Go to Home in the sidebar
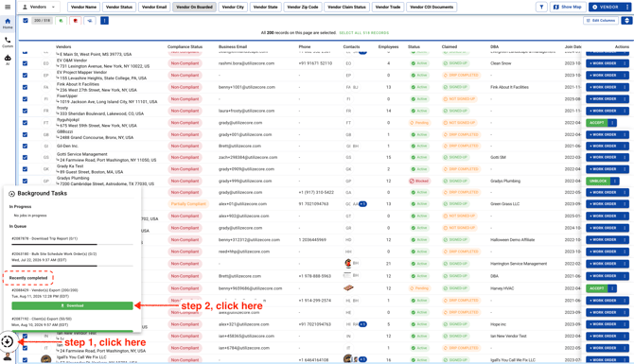 (8, 24)
